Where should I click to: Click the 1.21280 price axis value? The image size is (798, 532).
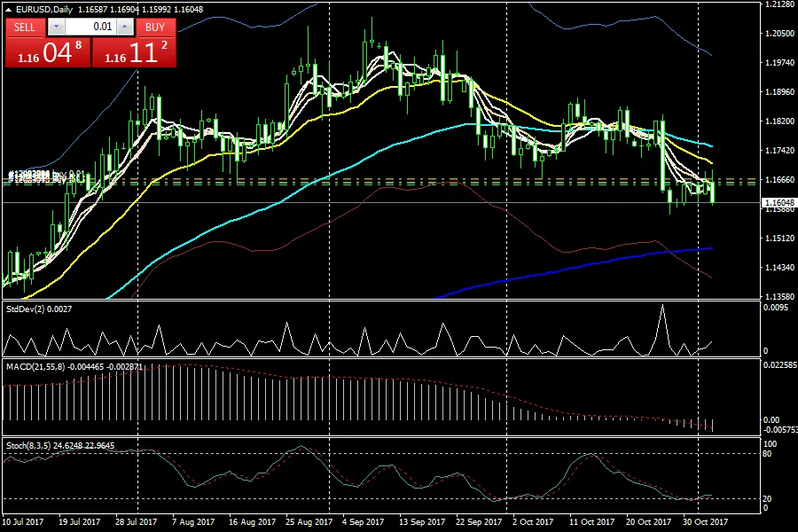tap(779, 4)
